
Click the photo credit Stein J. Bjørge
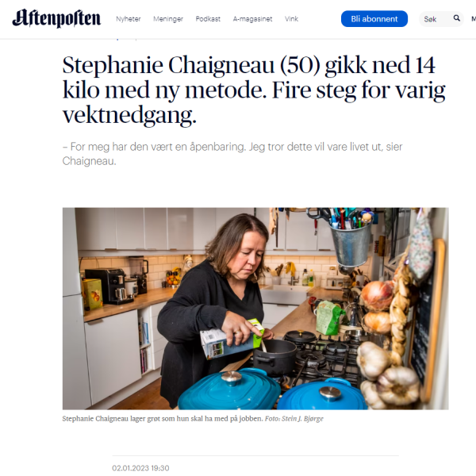(294, 419)
